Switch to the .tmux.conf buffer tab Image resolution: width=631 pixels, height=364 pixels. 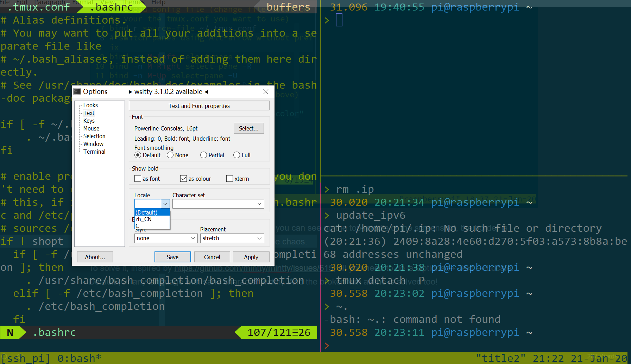[39, 7]
